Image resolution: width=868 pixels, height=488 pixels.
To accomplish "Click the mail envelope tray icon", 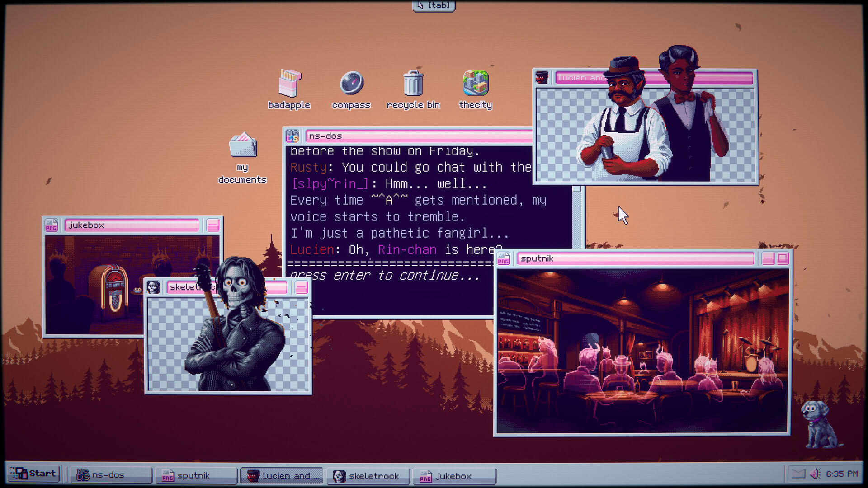I will [x=798, y=474].
